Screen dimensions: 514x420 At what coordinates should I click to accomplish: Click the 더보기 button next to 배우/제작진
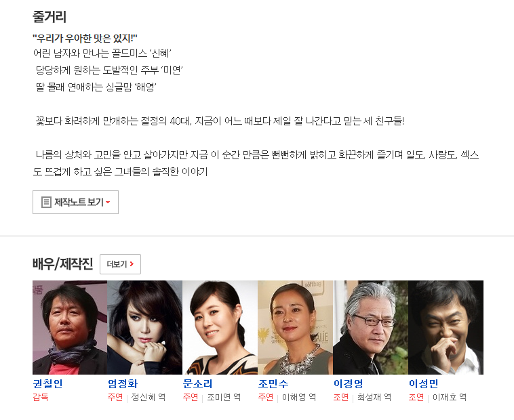pyautogui.click(x=120, y=264)
